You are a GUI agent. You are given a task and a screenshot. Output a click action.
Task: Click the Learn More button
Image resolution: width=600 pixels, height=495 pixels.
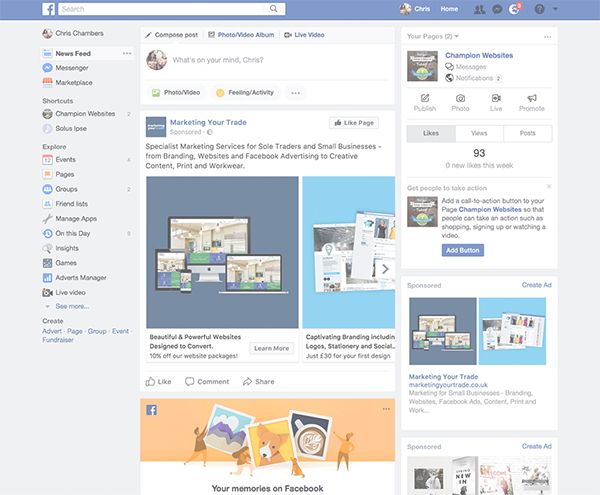(x=272, y=348)
